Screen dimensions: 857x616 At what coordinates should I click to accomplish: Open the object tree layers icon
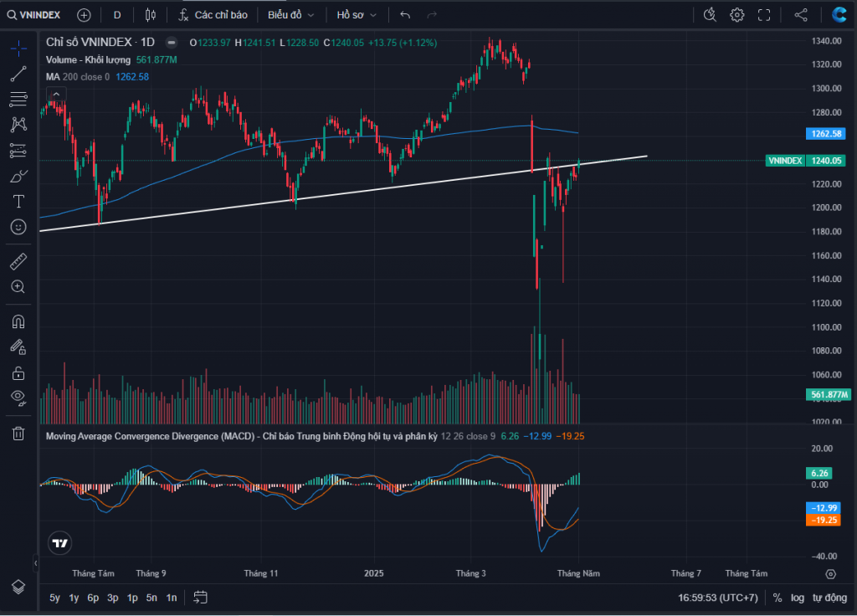(x=18, y=587)
